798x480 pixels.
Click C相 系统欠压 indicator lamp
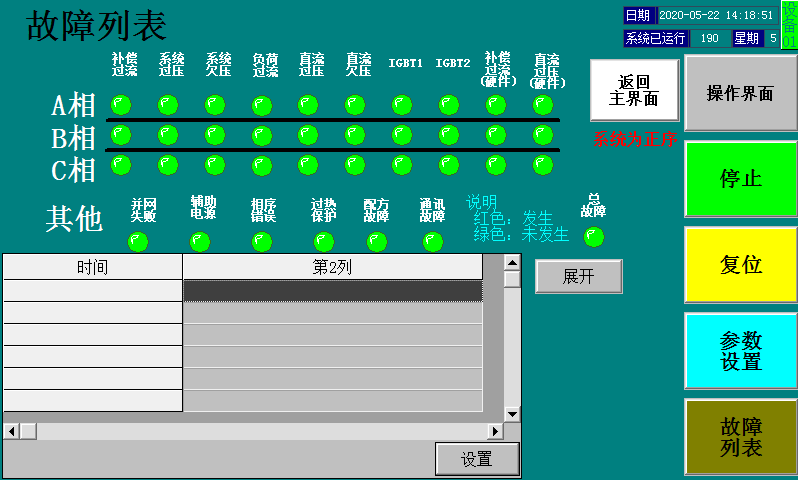click(215, 164)
